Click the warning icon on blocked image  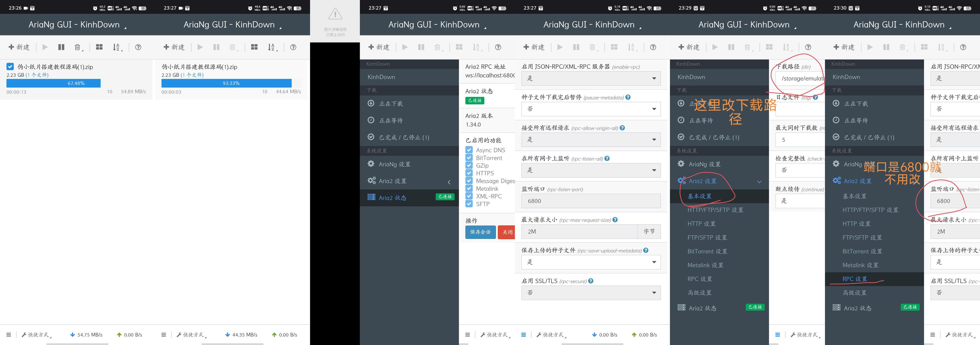[x=335, y=14]
